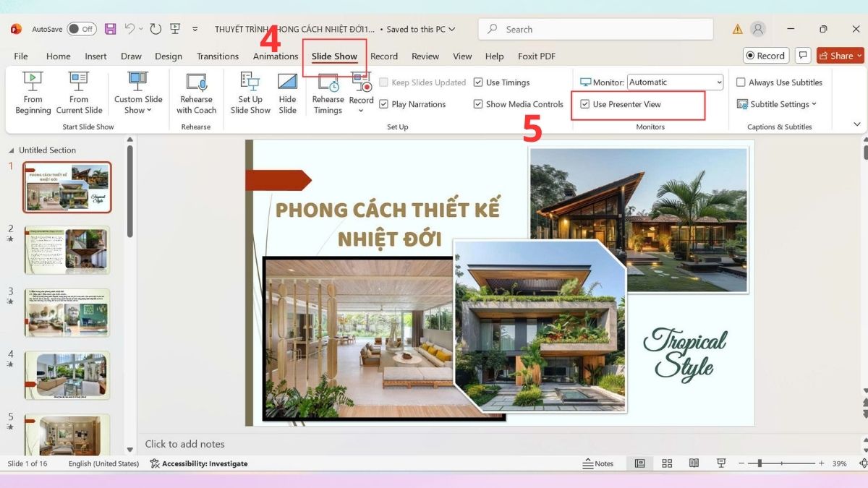Switch to the Insert tab

click(95, 56)
